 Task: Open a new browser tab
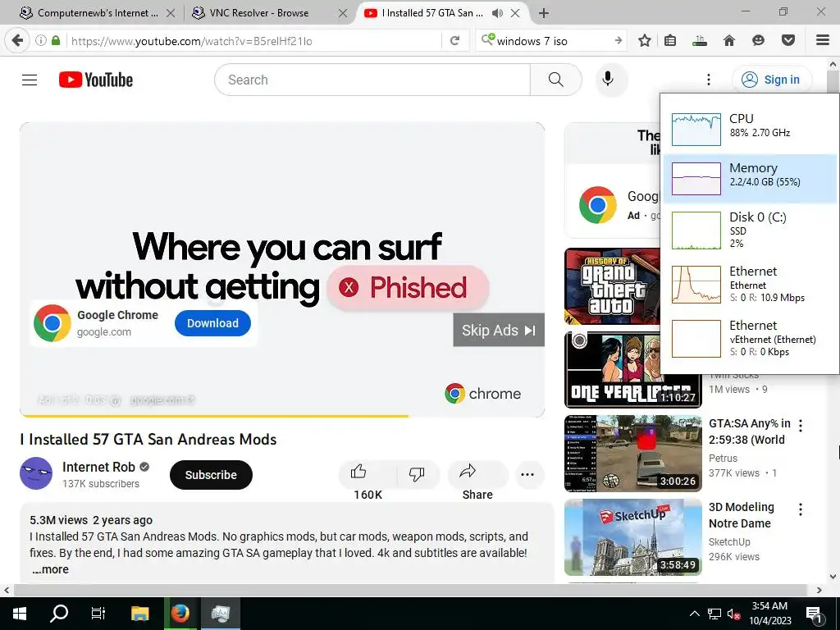click(544, 13)
